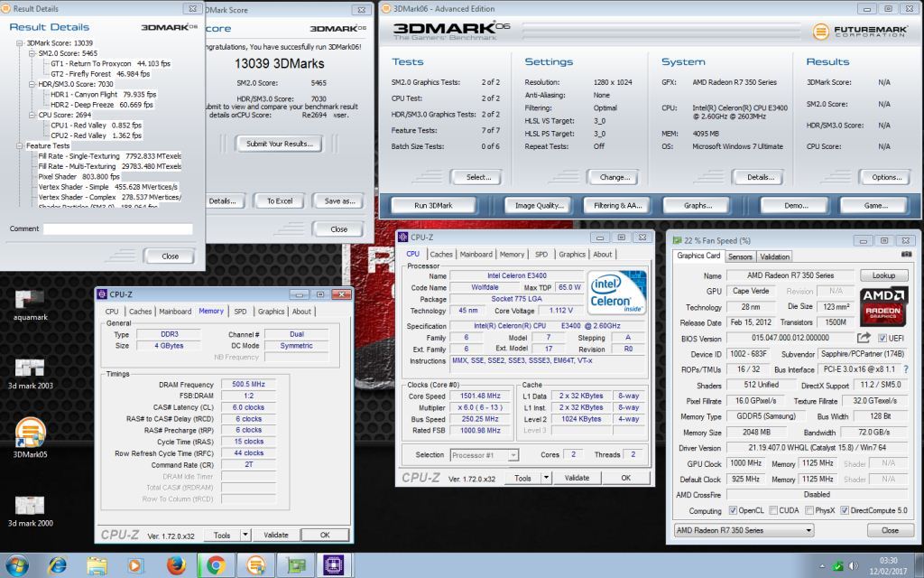This screenshot has width=924, height=578.
Task: Show hidden system tray icons
Action: tap(821, 566)
